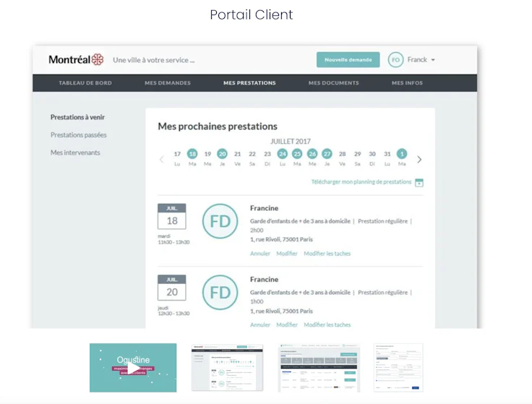Image resolution: width=532 pixels, height=404 pixels.
Task: Click Modifier les taches for July 20
Action: coord(327,325)
